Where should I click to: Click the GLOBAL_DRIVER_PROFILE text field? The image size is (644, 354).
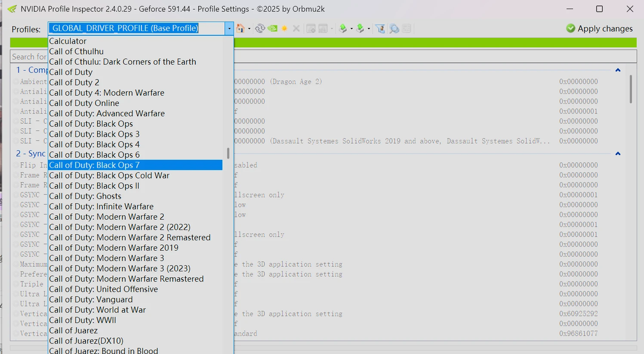[x=136, y=28]
